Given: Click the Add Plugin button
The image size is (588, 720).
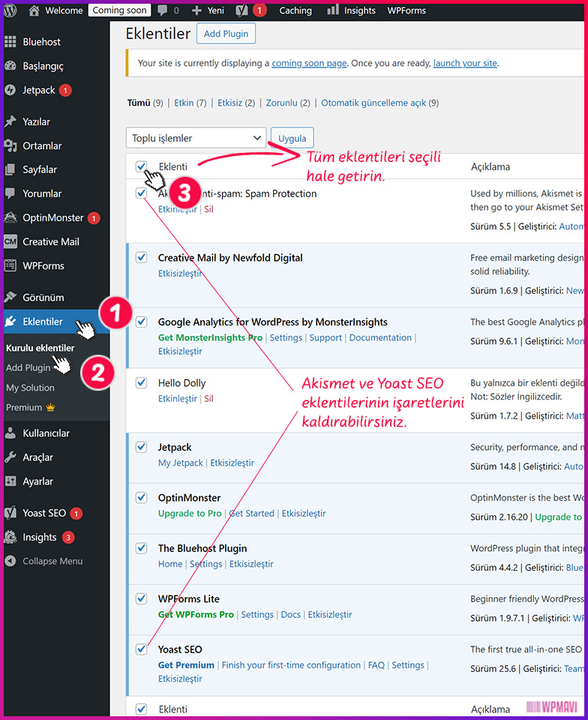Looking at the screenshot, I should coord(226,34).
